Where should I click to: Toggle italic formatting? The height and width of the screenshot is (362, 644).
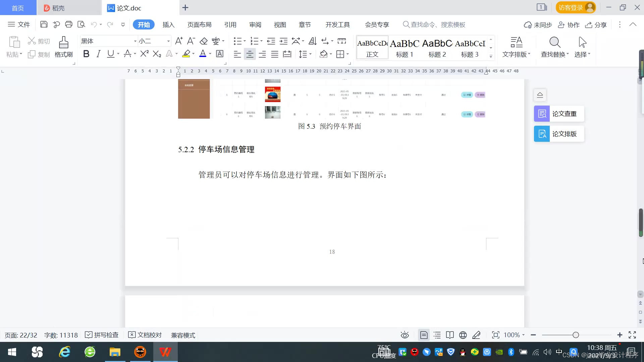[x=98, y=54]
